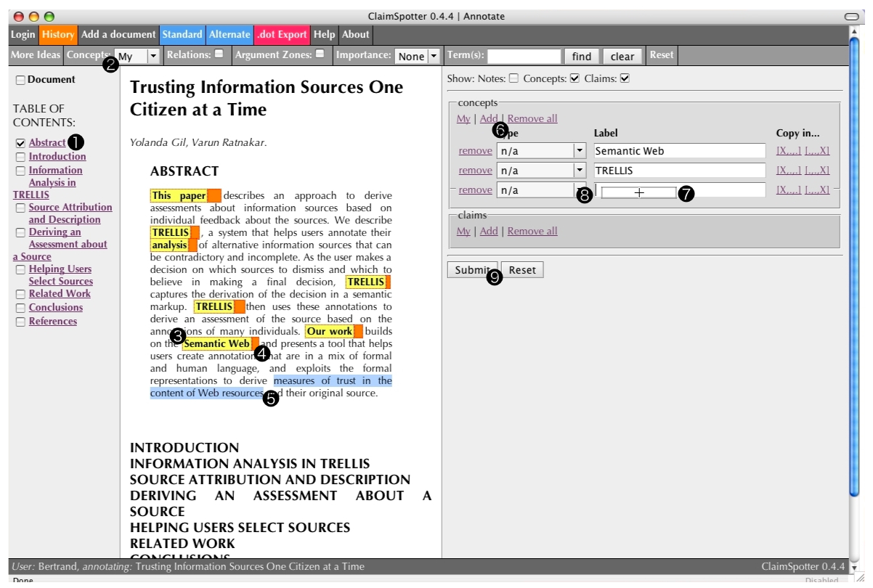
Task: Click the orange marker after "Semantic Web" highlight
Action: point(254,343)
